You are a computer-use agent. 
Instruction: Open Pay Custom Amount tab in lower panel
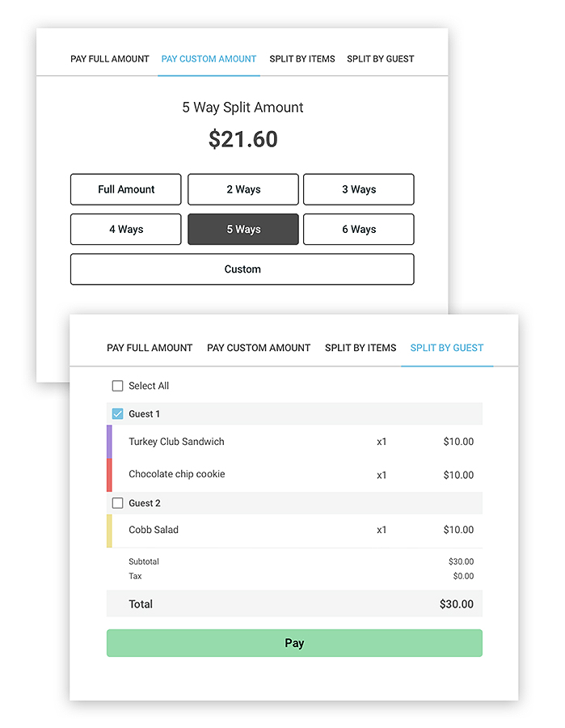click(259, 348)
